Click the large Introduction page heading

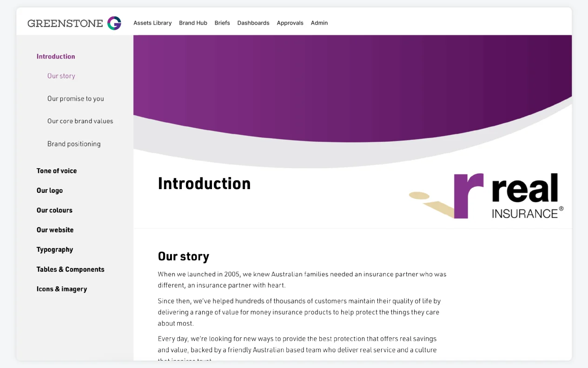[204, 184]
